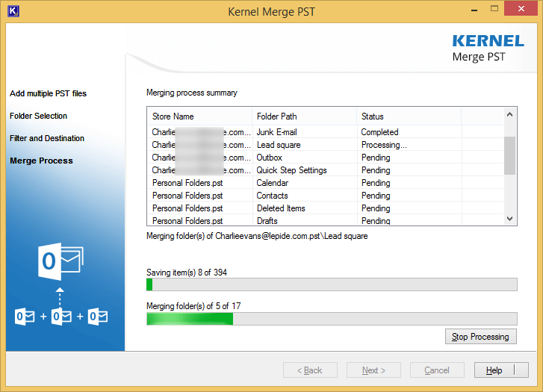
Task: Click the Kernel app icon in title bar
Action: [x=13, y=11]
